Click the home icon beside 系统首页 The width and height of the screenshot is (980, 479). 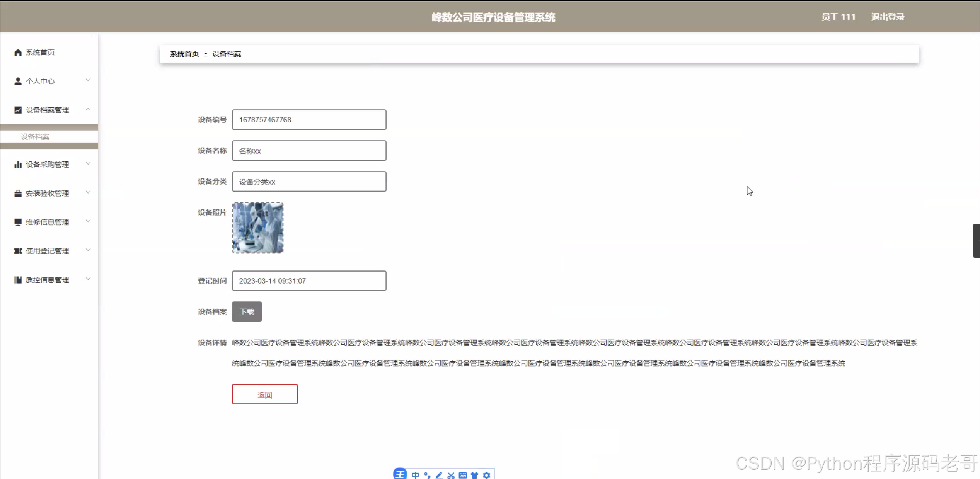[18, 53]
